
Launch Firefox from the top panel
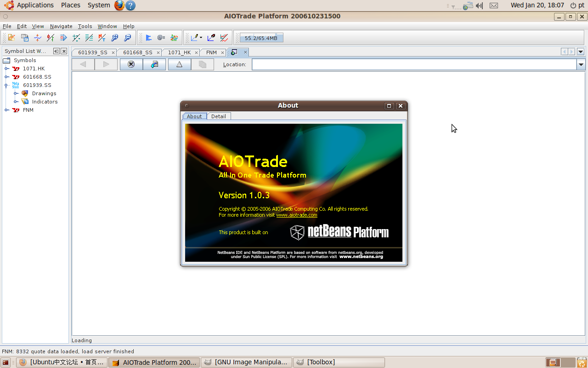(x=119, y=6)
